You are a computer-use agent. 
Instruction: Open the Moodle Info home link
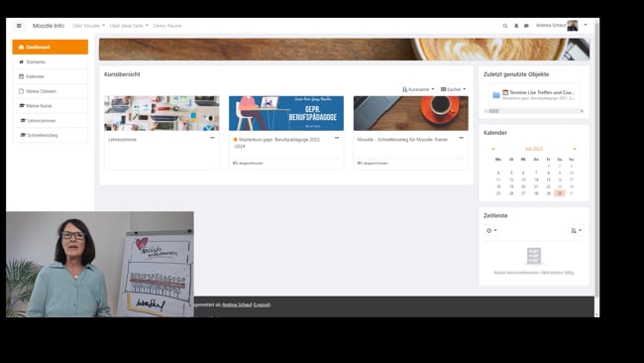pyautogui.click(x=49, y=26)
